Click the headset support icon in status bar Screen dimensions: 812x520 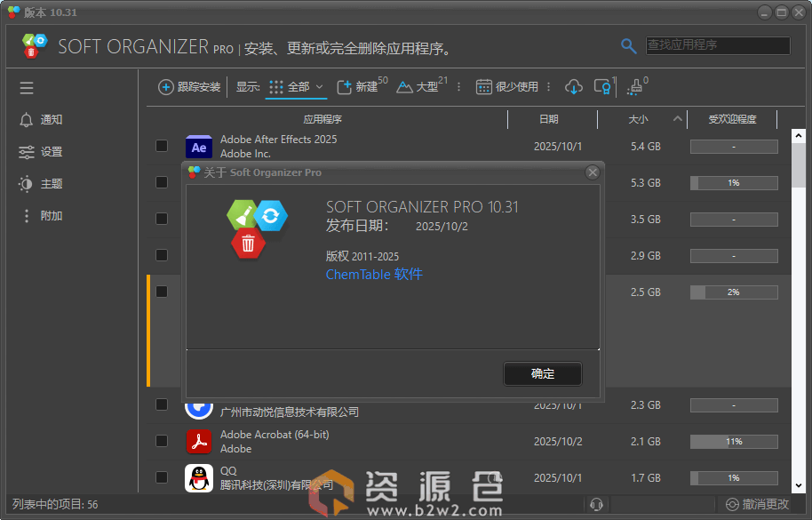pos(596,504)
